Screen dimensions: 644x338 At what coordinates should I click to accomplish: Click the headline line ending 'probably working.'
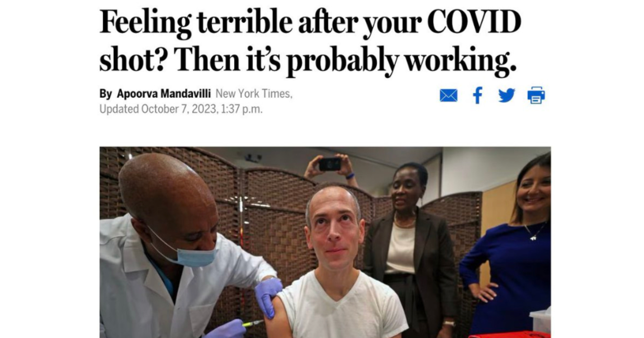(x=308, y=60)
